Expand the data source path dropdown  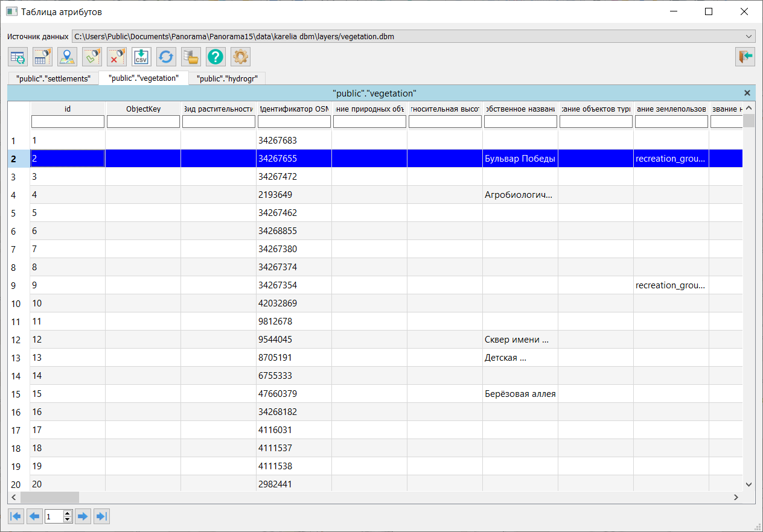click(x=749, y=37)
